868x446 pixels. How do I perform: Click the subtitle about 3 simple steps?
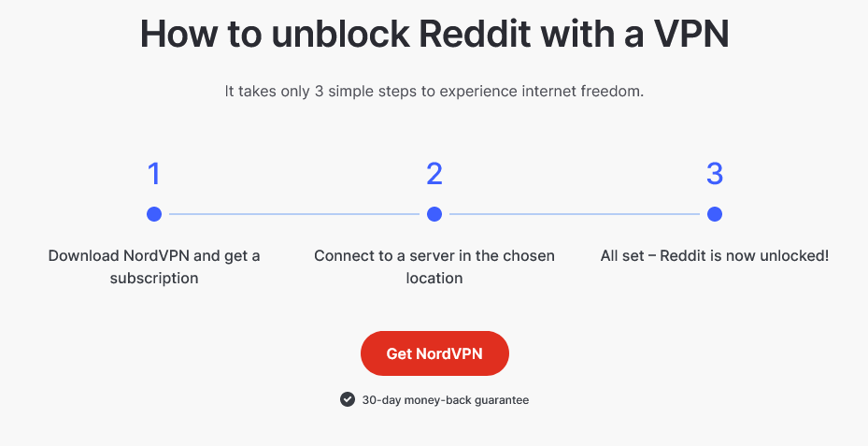(x=434, y=91)
